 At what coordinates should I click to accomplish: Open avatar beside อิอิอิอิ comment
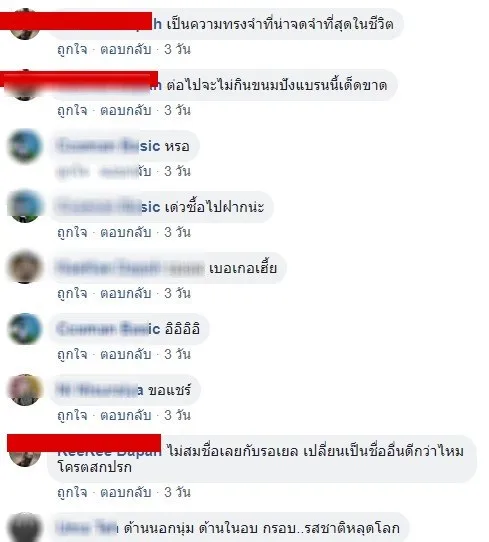[x=25, y=329]
